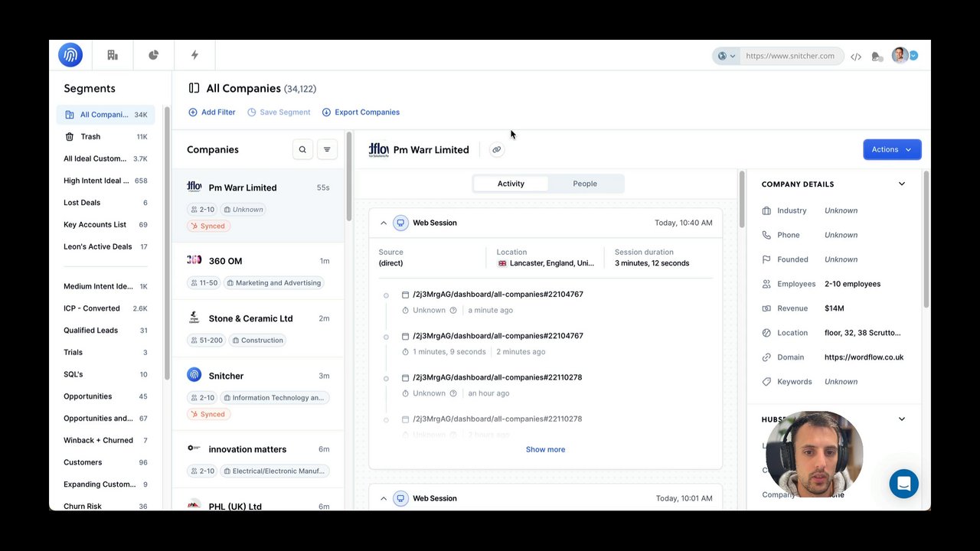Open the Lost Deals segment
Viewport: 980px width, 551px height.
coord(106,203)
